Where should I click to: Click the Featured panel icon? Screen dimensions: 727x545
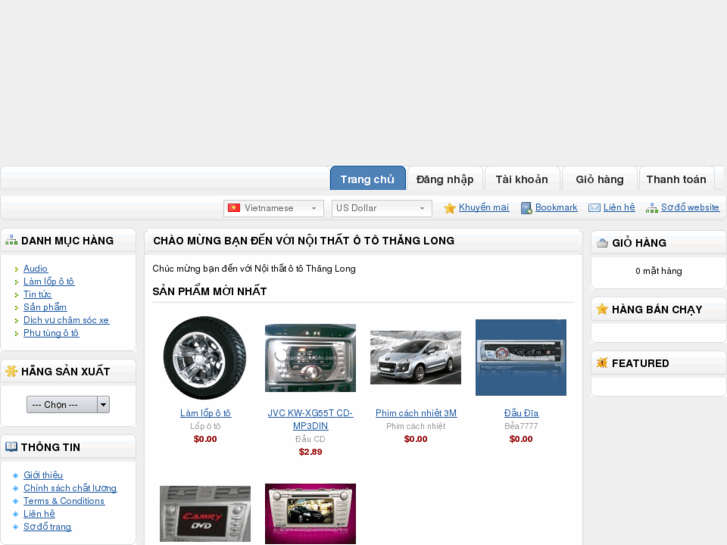(x=602, y=363)
